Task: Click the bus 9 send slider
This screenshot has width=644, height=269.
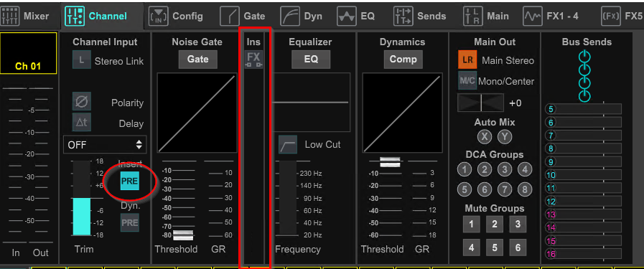Action: click(x=583, y=162)
